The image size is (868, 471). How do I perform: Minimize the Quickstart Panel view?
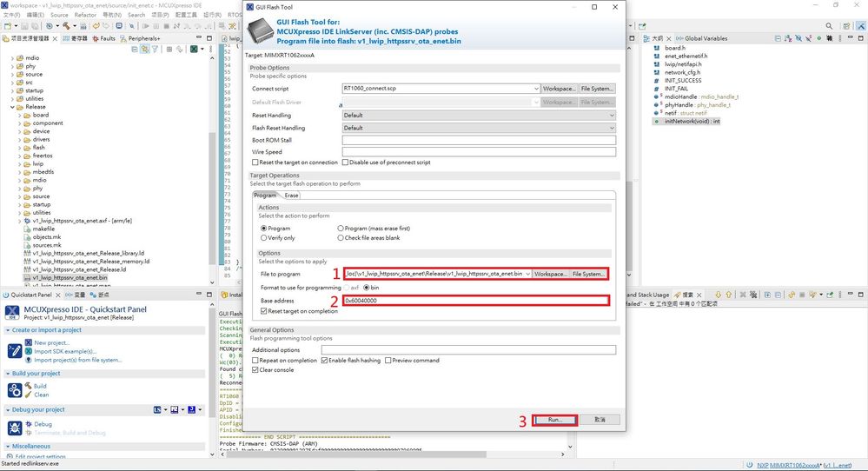pyautogui.click(x=199, y=294)
